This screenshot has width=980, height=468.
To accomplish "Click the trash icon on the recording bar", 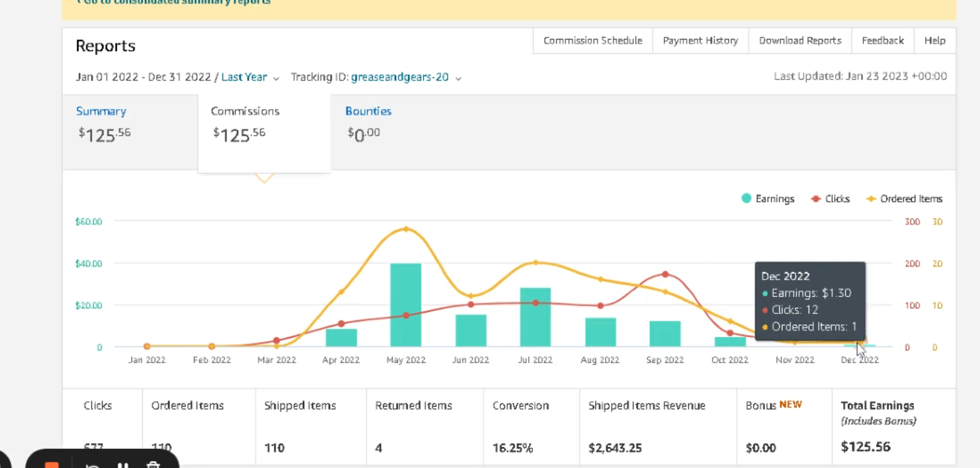I will 153,465.
